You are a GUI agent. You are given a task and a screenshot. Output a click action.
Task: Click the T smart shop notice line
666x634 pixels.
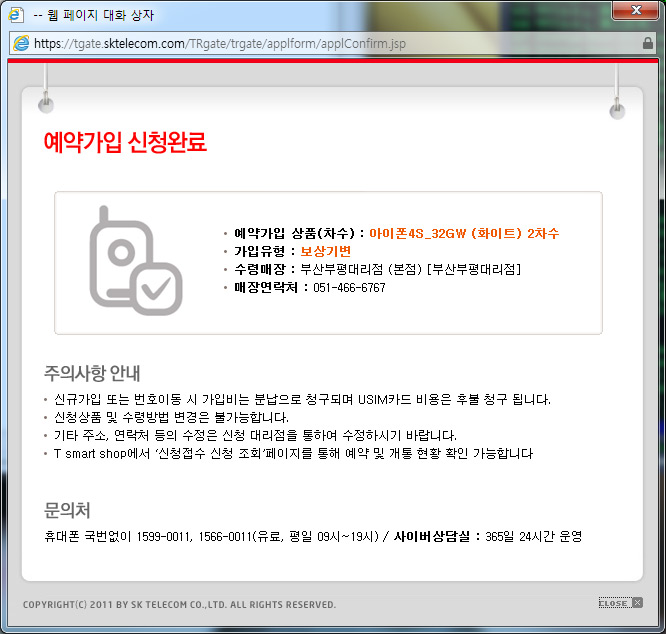pyautogui.click(x=293, y=454)
